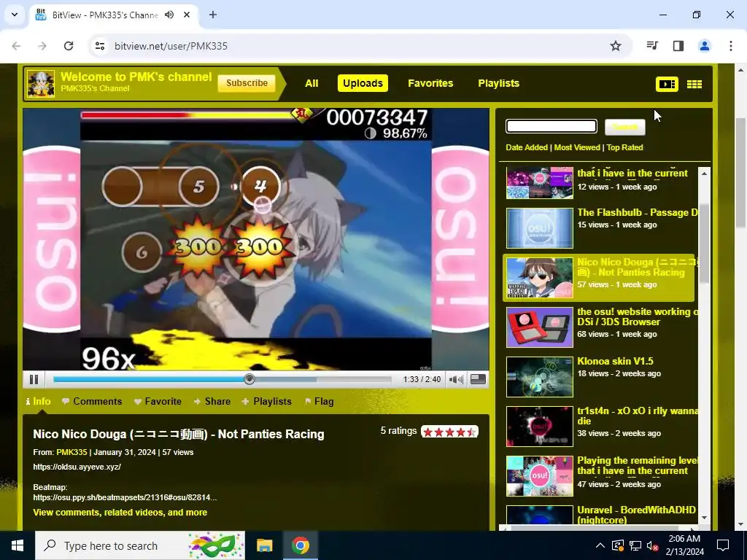Click the address bar URL bitview.net/user/PMK335

tap(171, 46)
